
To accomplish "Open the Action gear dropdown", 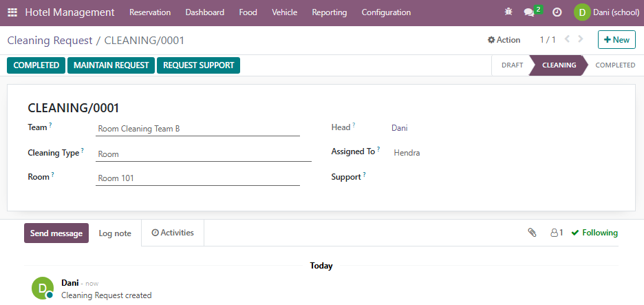I will coord(504,40).
